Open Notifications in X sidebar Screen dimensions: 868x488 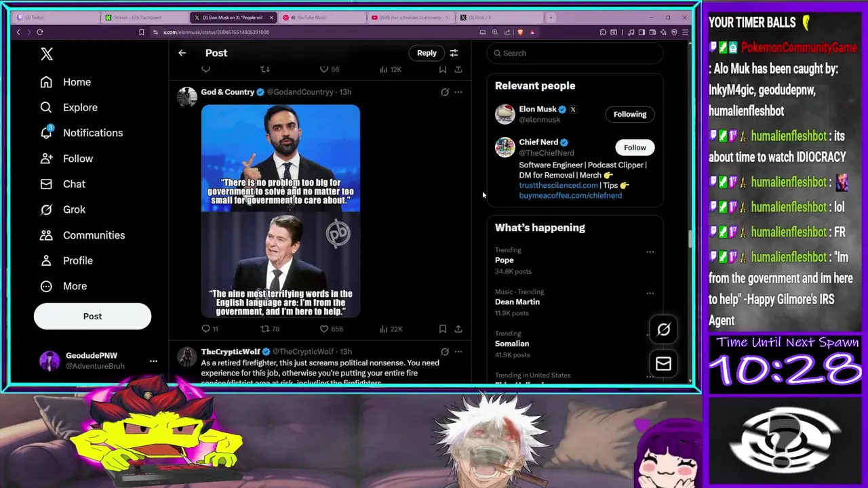[x=81, y=133]
